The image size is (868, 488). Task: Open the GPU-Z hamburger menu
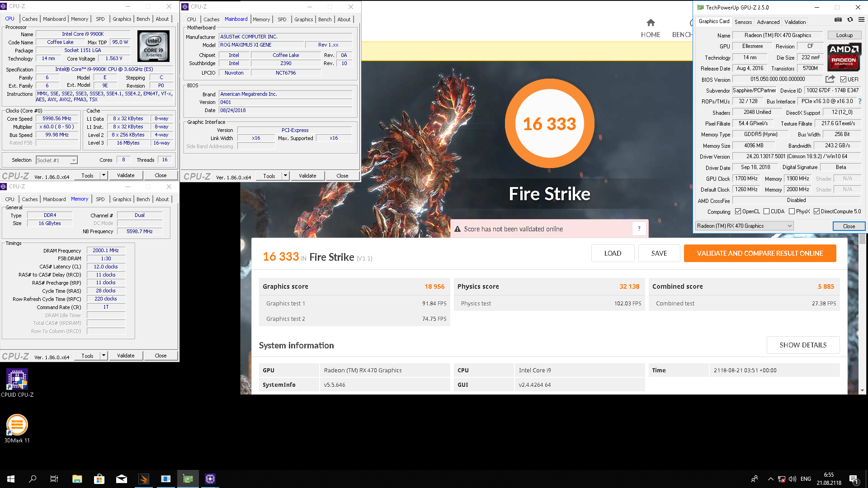[x=861, y=20]
